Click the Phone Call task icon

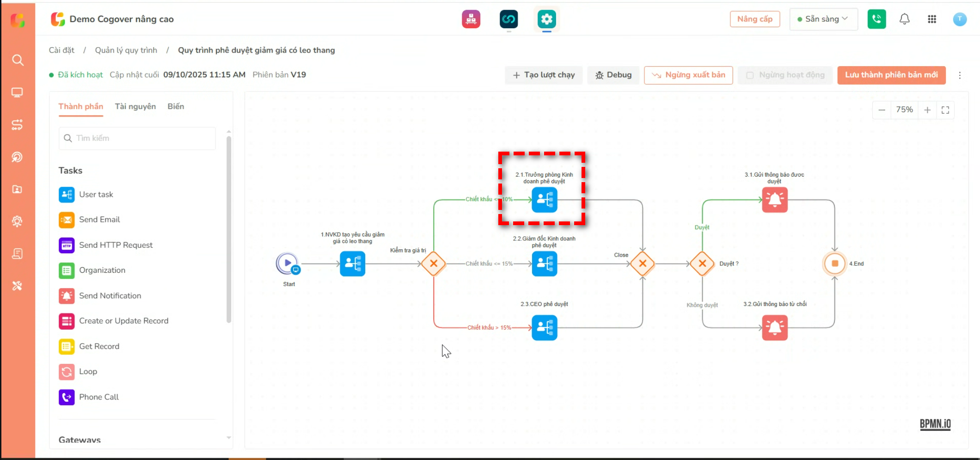[67, 397]
